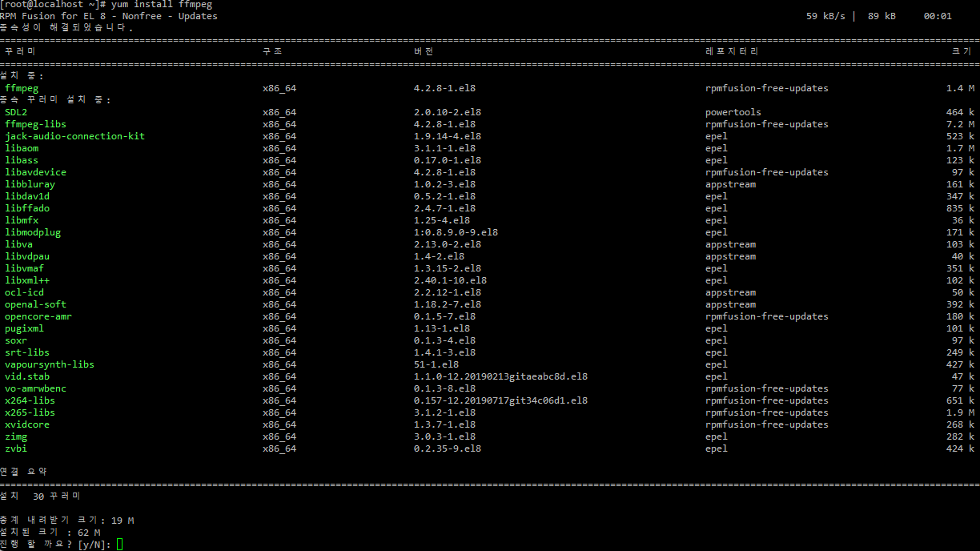
Task: Click vapoursynth-libs package name
Action: point(50,364)
